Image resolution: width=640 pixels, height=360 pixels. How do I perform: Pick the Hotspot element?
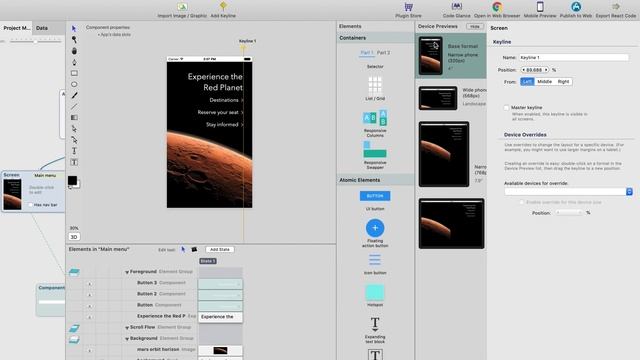pos(375,296)
